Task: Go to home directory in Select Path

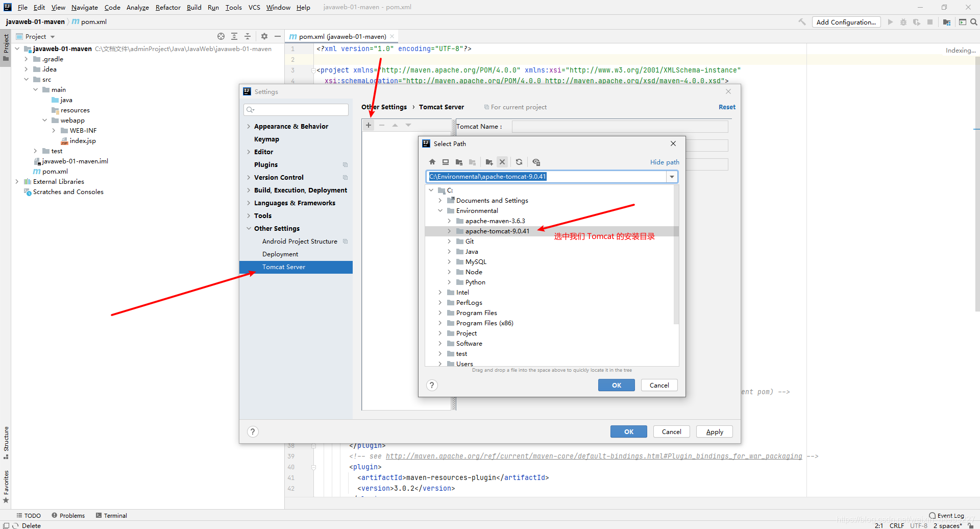Action: (432, 162)
